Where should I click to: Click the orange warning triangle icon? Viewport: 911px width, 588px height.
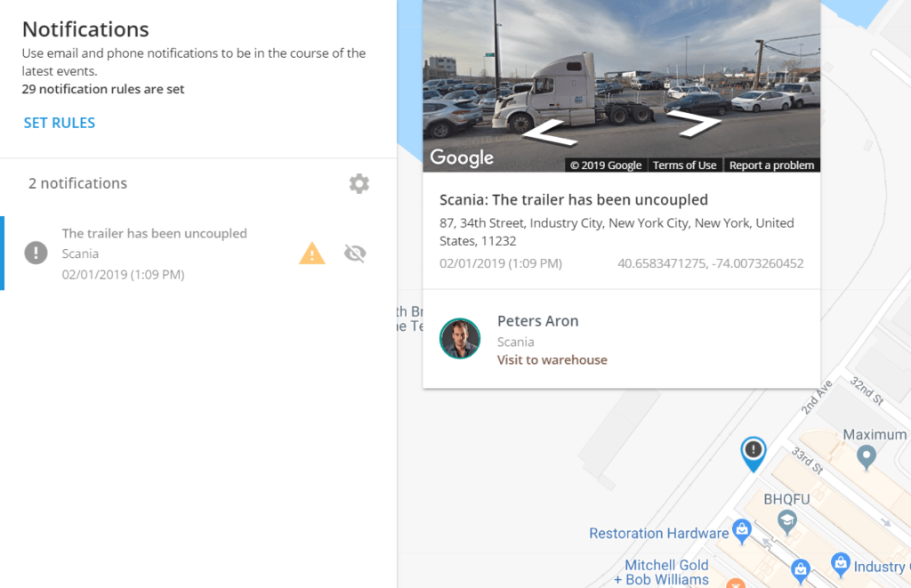pyautogui.click(x=312, y=254)
